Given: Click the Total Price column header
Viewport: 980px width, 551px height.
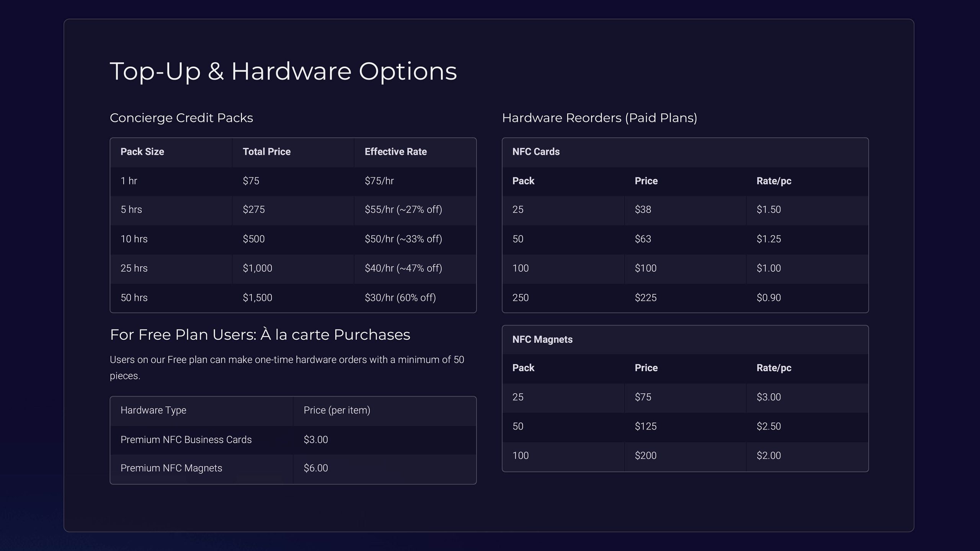Looking at the screenshot, I should [x=267, y=152].
